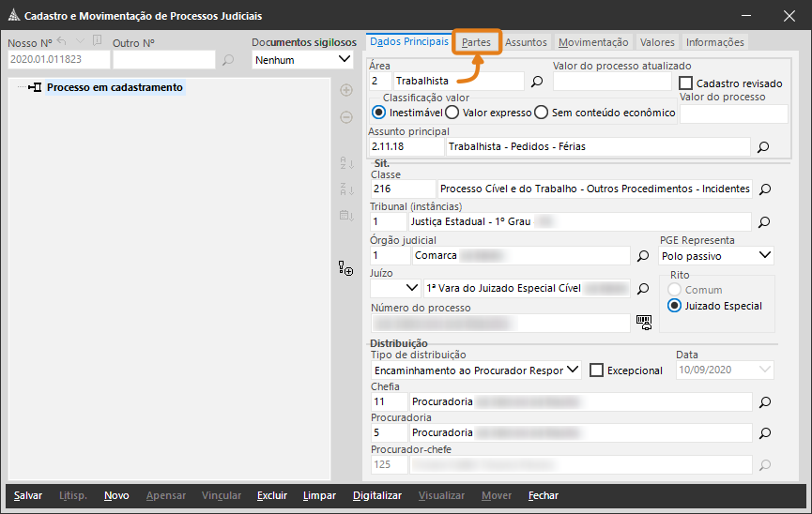Switch to the Partes tab
This screenshot has width=812, height=514.
476,42
